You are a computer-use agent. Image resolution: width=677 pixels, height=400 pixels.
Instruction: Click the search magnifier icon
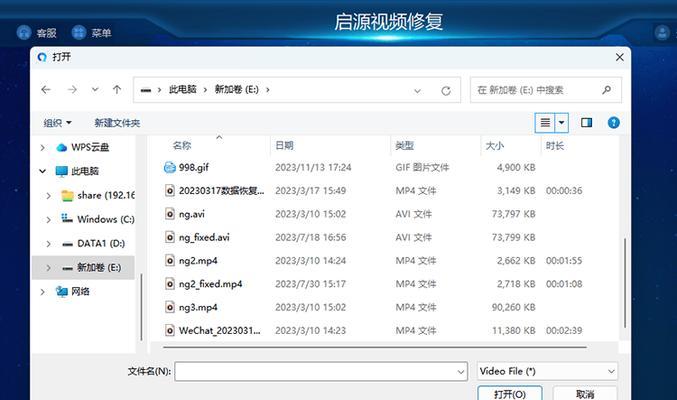click(x=607, y=89)
